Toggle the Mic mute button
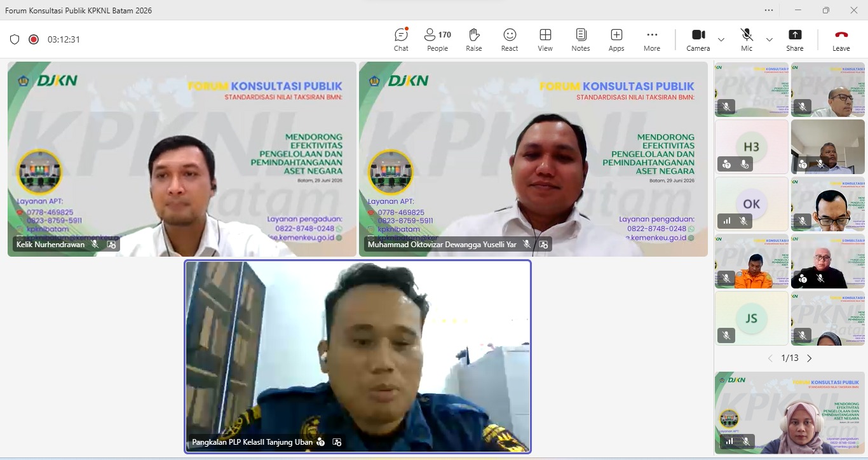 pyautogui.click(x=747, y=39)
